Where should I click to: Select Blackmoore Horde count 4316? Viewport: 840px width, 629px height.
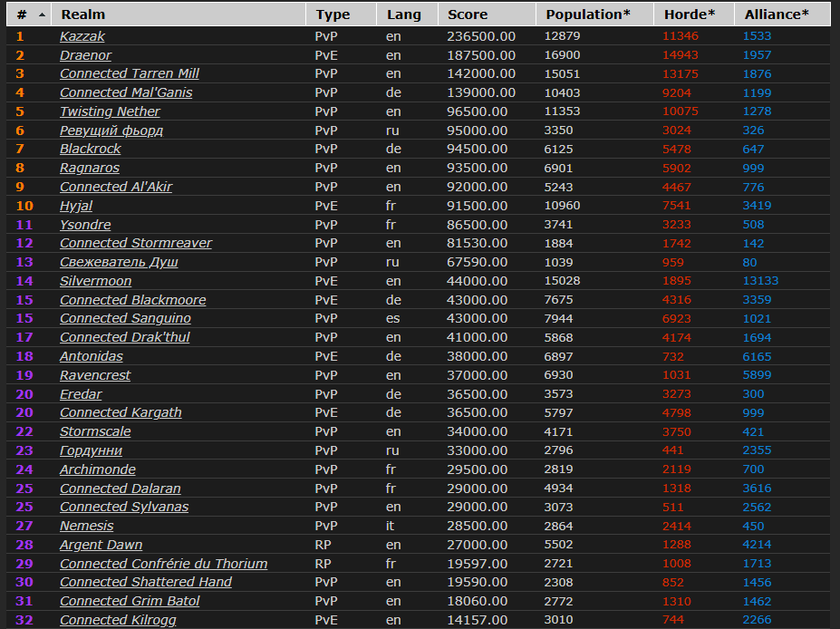click(x=677, y=300)
